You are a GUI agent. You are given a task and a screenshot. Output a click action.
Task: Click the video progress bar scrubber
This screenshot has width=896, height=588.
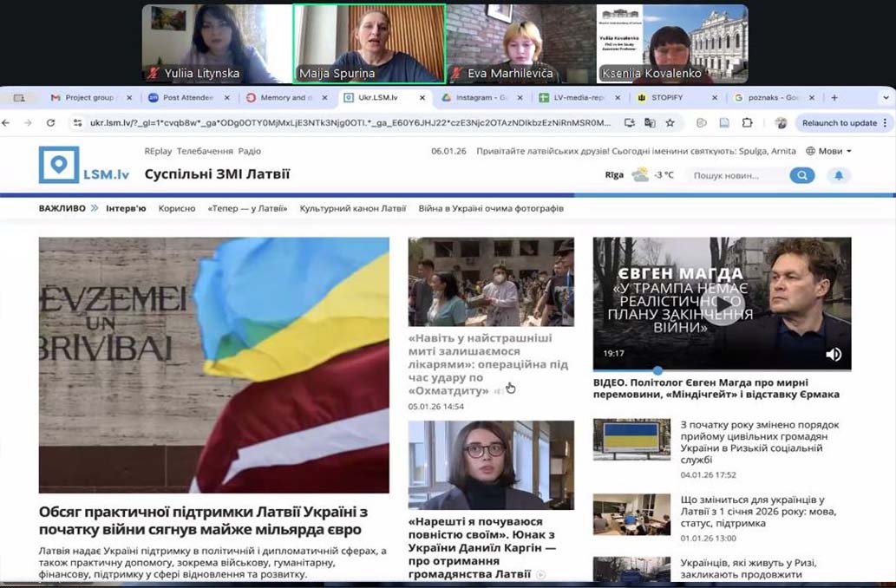point(657,370)
